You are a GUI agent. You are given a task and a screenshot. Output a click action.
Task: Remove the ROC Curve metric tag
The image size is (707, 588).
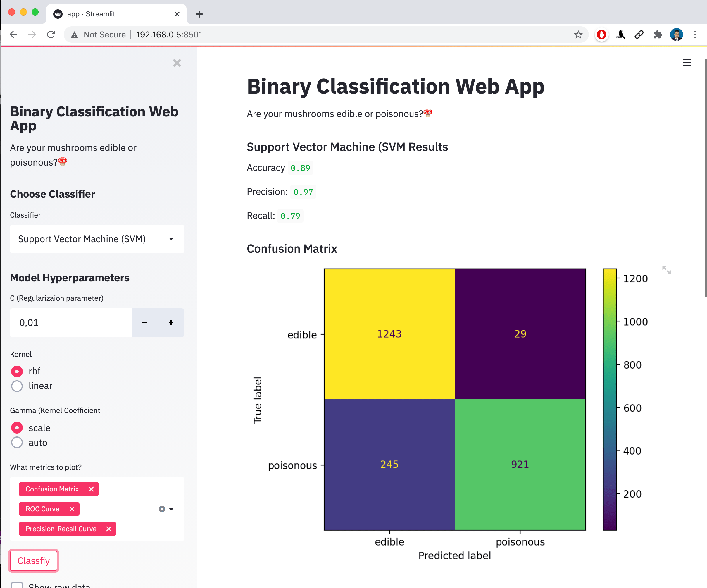click(72, 509)
